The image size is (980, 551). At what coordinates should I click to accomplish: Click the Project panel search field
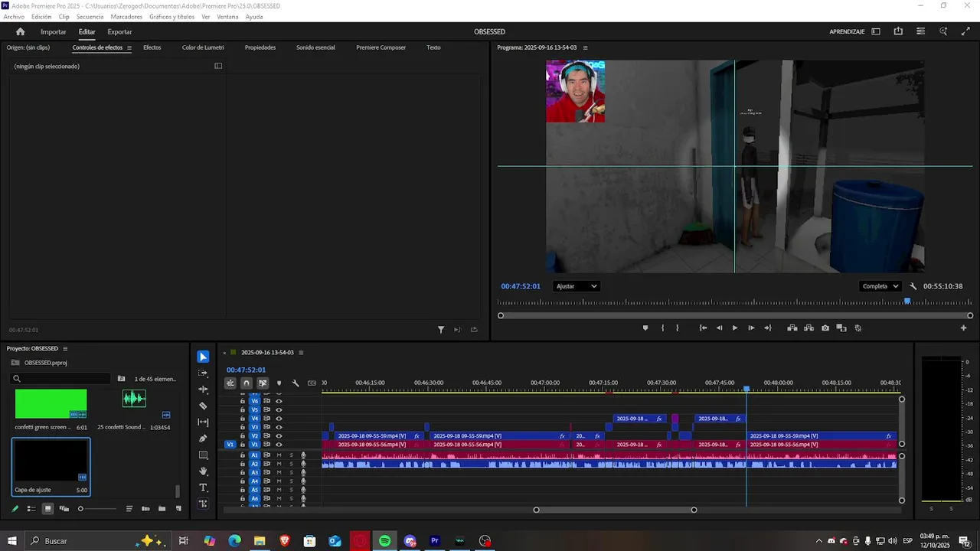tap(61, 379)
